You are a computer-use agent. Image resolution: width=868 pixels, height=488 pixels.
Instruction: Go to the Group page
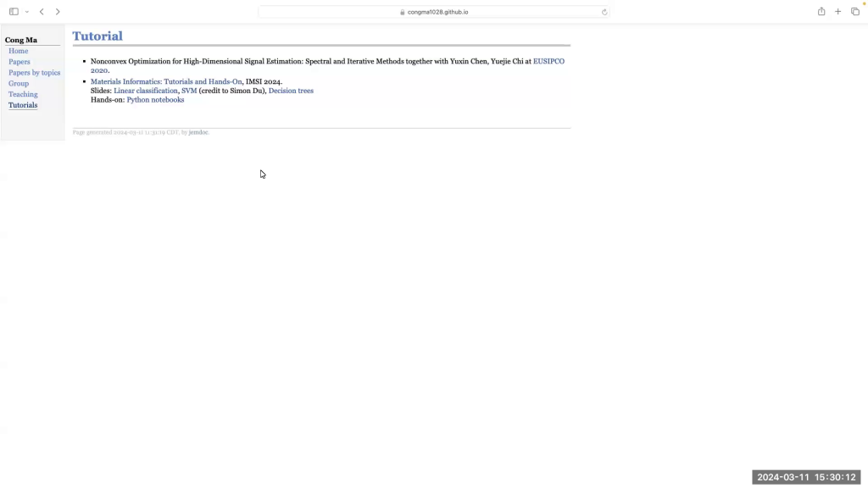pyautogui.click(x=19, y=84)
